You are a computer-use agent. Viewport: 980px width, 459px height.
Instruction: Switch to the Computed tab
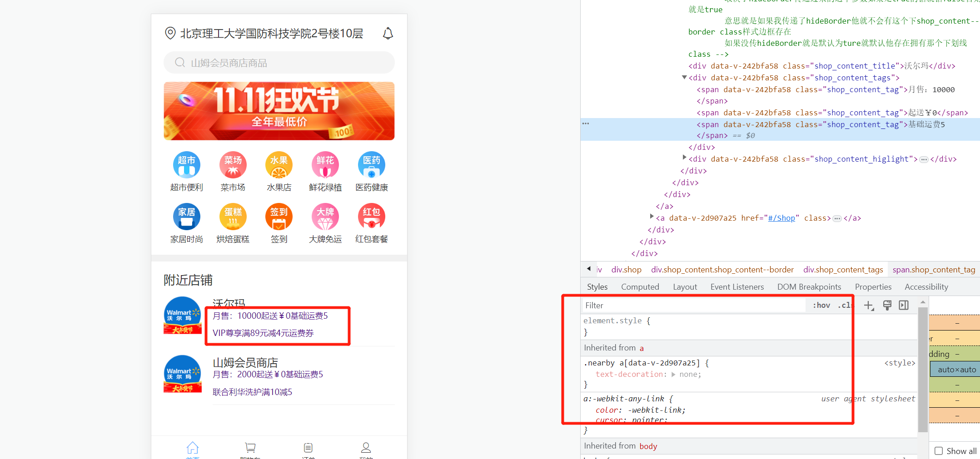tap(640, 286)
